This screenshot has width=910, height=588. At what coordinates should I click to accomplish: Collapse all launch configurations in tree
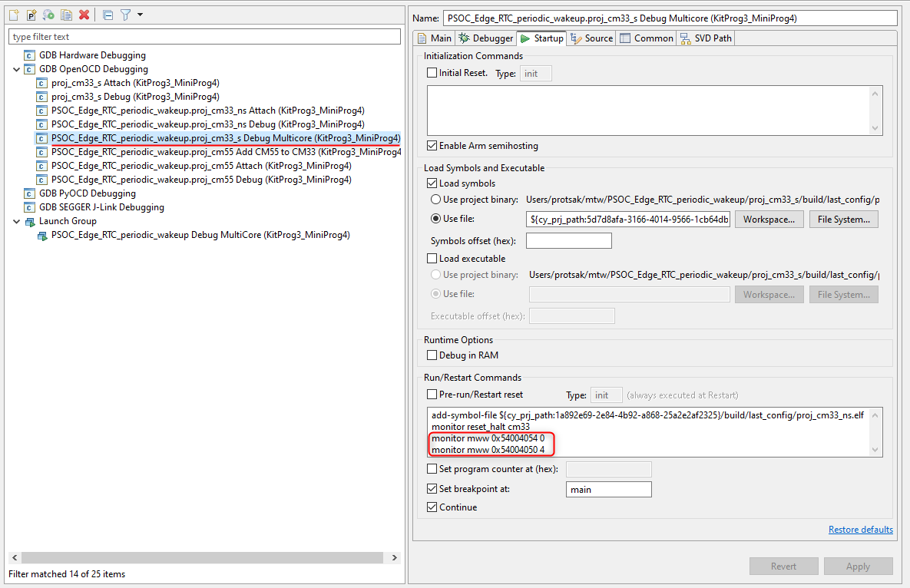[x=108, y=15]
